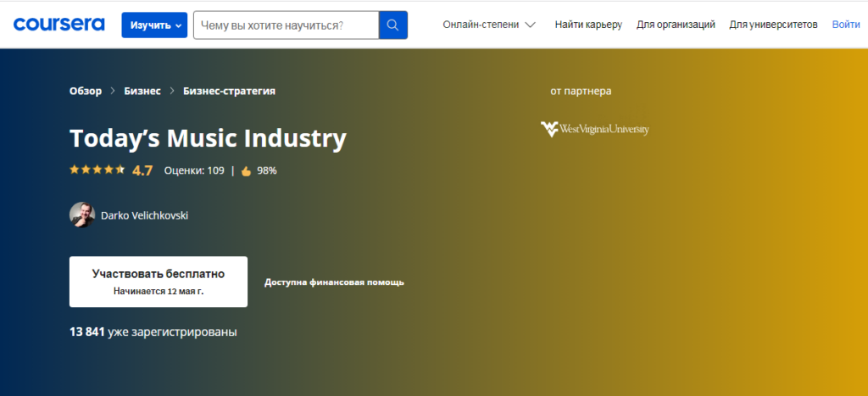Open the Бизнес breadcrumb link

142,91
